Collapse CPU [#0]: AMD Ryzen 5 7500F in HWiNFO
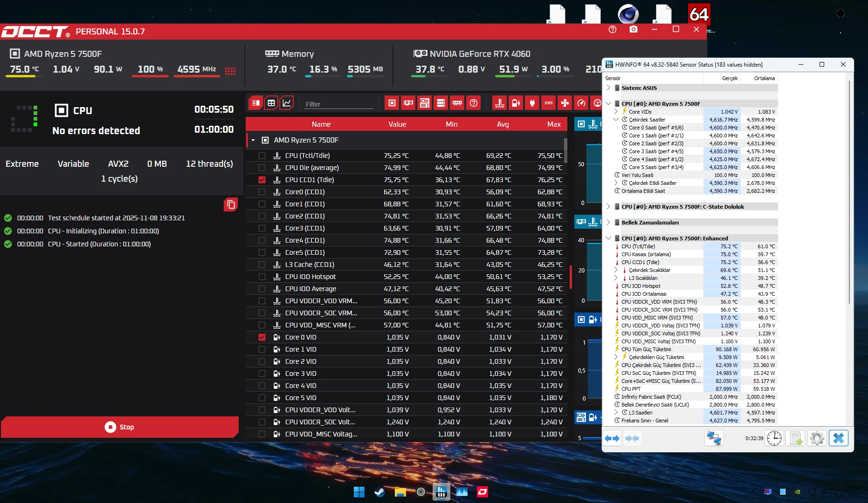868x503 pixels. (608, 103)
